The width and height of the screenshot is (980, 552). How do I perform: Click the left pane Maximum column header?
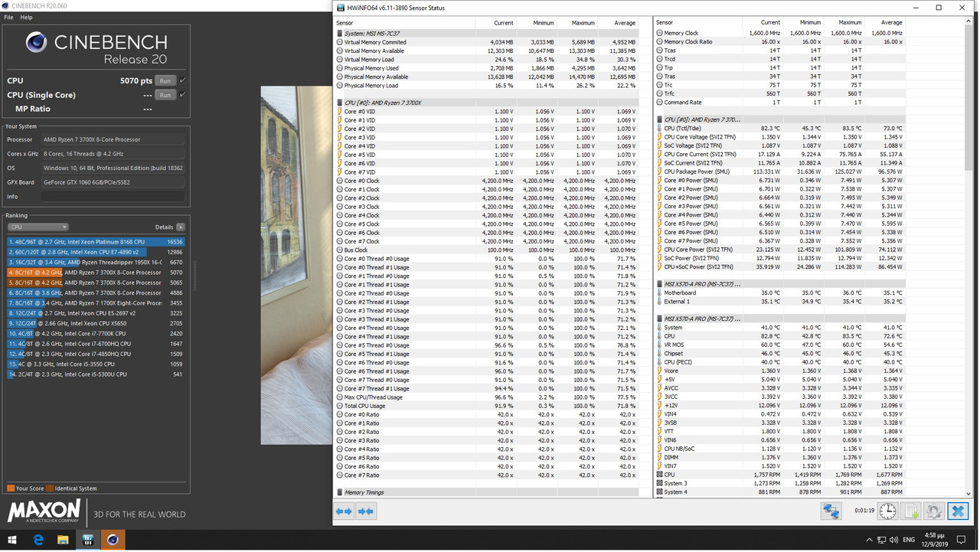point(577,23)
